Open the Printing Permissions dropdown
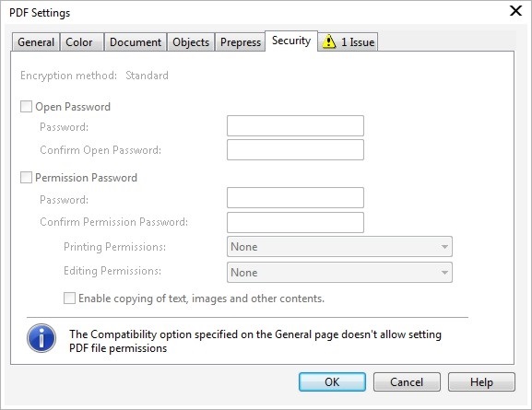Screen dimensions: 532x410 pos(339,247)
